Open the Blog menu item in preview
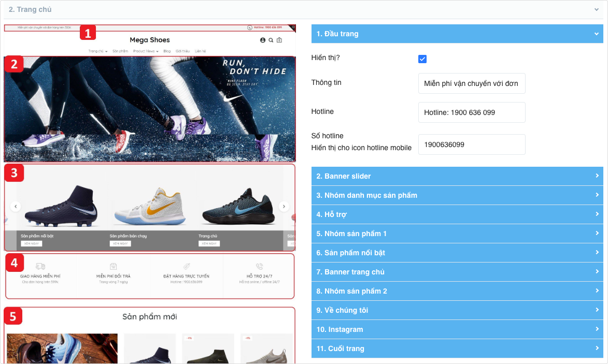Viewport: 608px width, 364px height. (167, 51)
